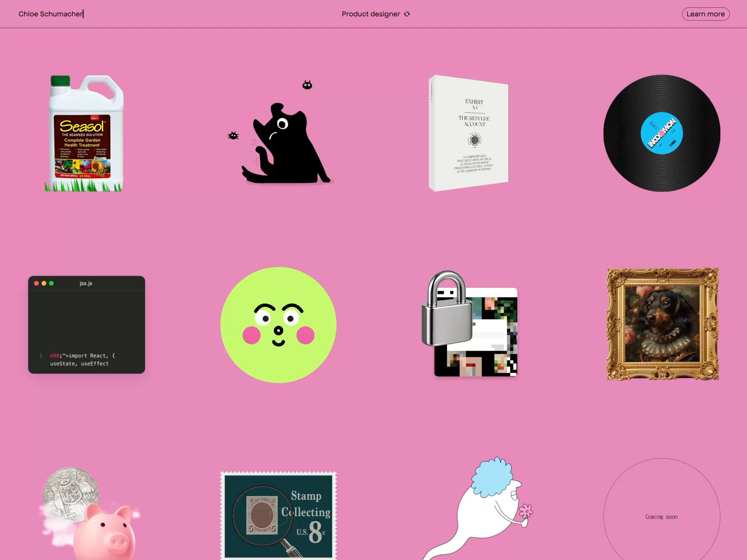
Task: Click the blue label on the vinyl
Action: [x=662, y=133]
